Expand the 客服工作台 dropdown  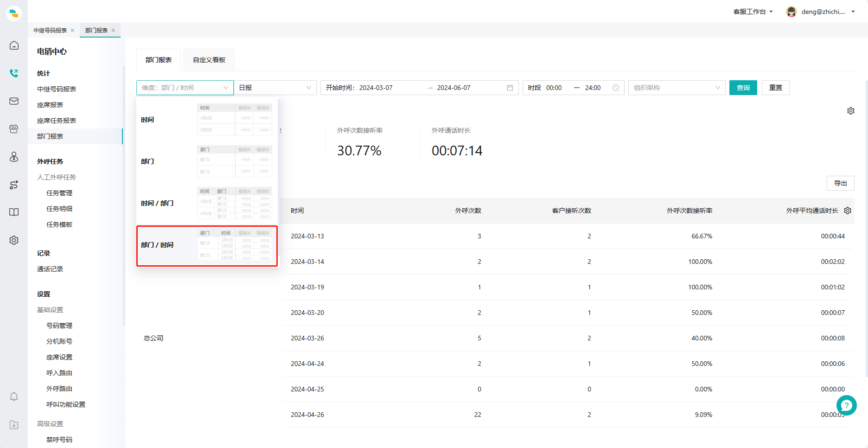point(753,12)
